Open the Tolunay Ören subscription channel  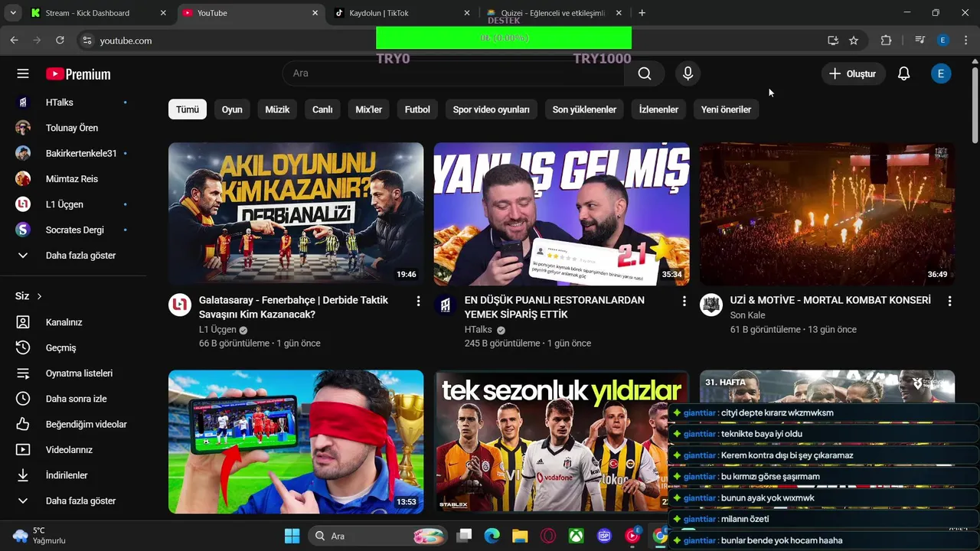(x=73, y=128)
